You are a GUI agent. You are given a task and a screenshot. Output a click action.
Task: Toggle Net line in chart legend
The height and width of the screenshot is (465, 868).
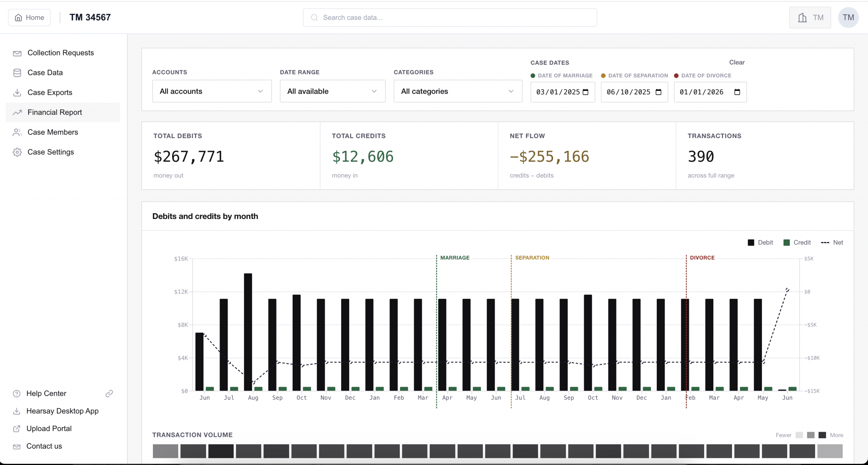[832, 242]
